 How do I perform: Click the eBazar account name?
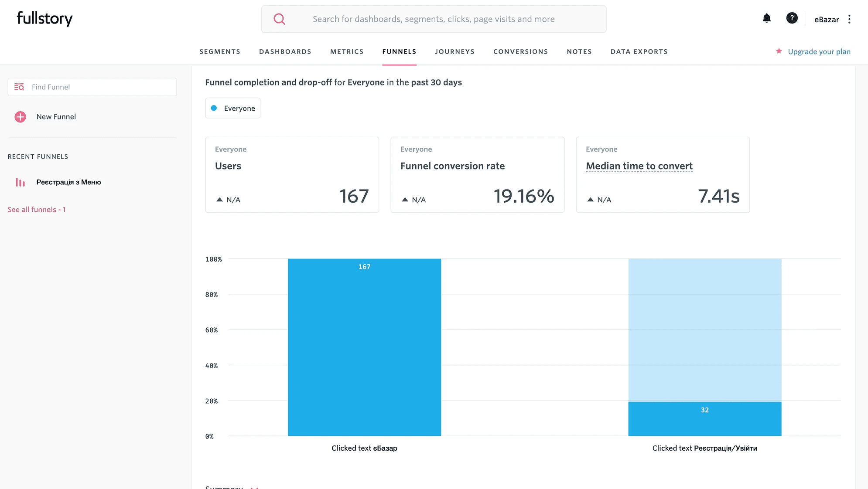click(x=826, y=20)
